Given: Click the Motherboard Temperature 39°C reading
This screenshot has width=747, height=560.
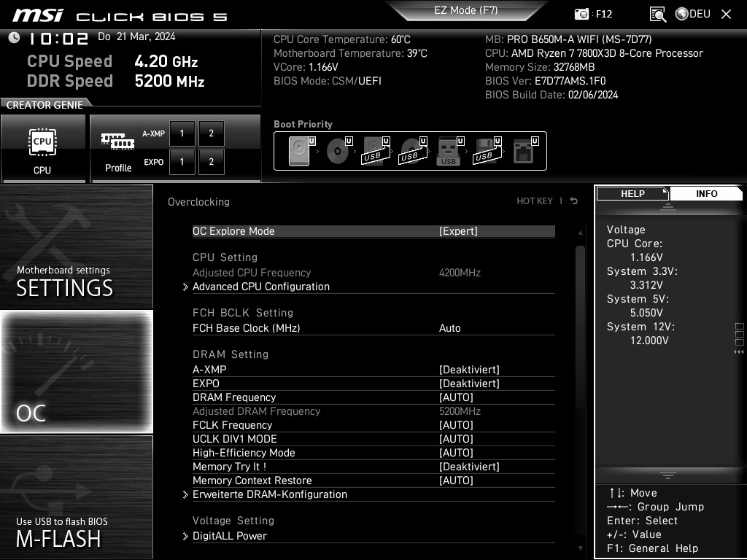Looking at the screenshot, I should (x=350, y=53).
